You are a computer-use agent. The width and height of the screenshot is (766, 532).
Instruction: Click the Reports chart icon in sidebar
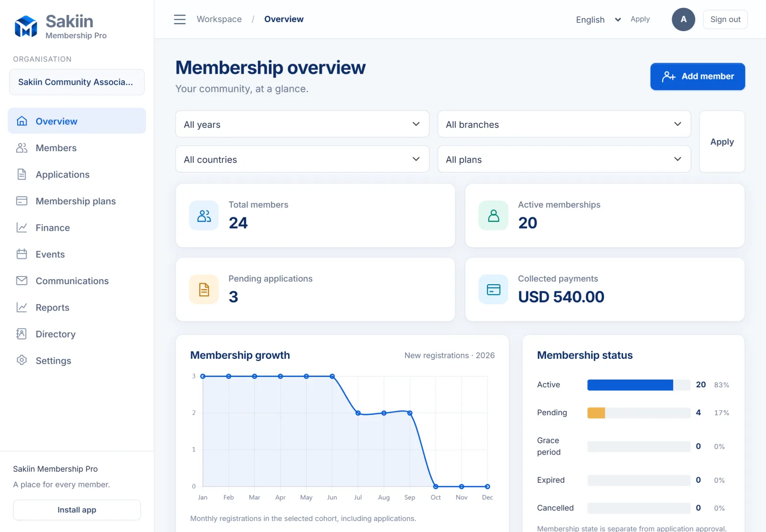click(22, 307)
